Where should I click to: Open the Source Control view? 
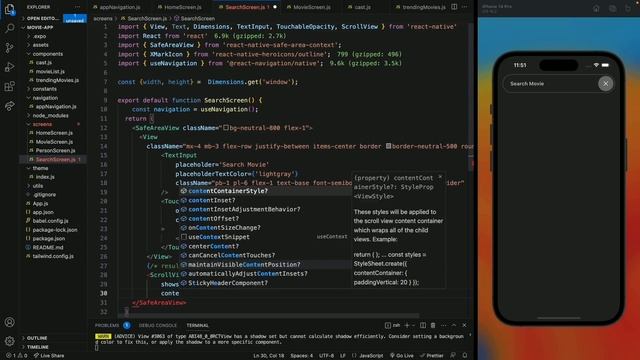tap(9, 48)
